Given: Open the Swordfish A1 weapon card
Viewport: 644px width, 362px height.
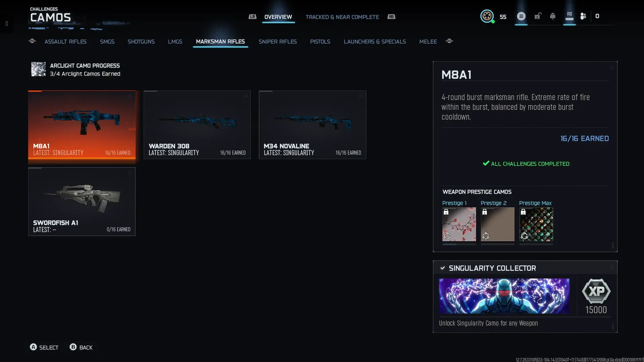Looking at the screenshot, I should [x=82, y=201].
